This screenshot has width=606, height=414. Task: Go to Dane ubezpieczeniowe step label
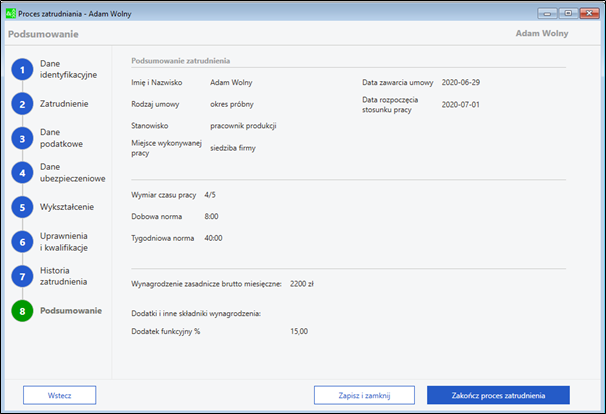click(73, 173)
